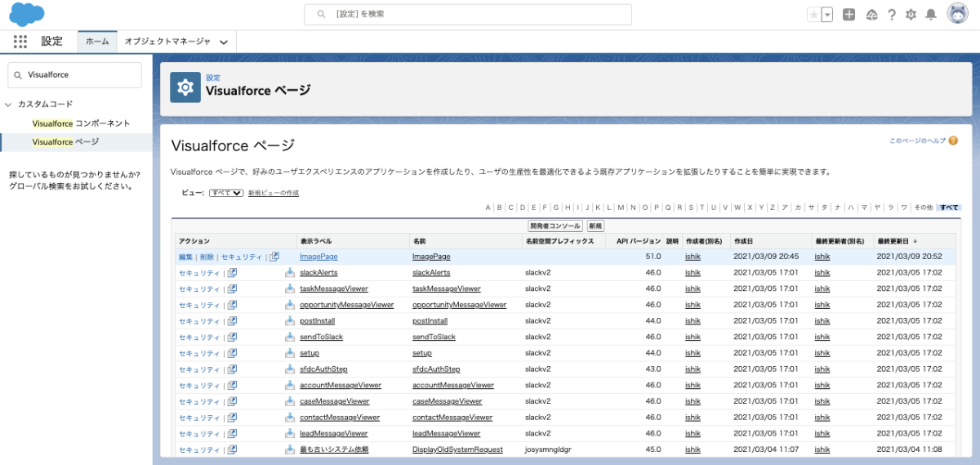Click the 新規ビューの作成 link
This screenshot has width=980, height=465.
(274, 193)
